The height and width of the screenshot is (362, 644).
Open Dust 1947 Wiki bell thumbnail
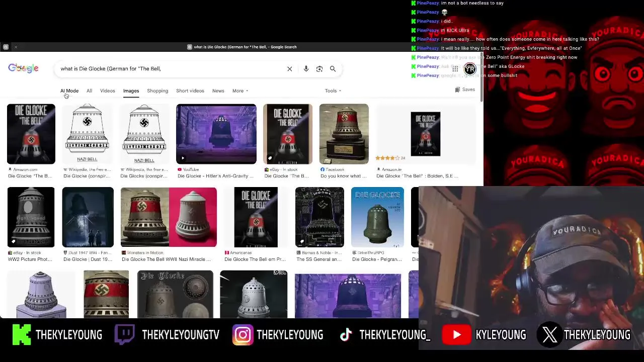(x=88, y=217)
